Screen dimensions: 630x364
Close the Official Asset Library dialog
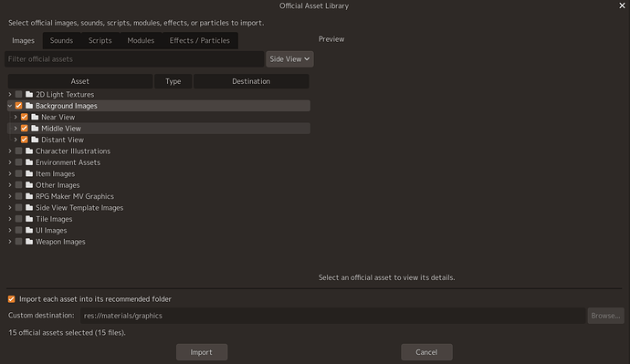point(622,5)
